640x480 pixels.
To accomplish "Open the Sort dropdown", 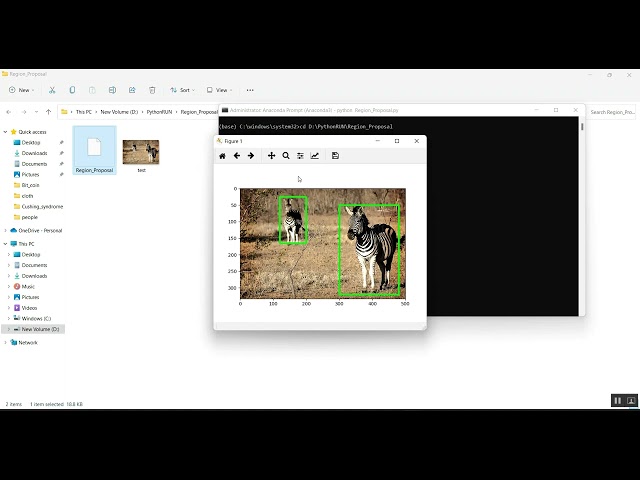I will (182, 90).
